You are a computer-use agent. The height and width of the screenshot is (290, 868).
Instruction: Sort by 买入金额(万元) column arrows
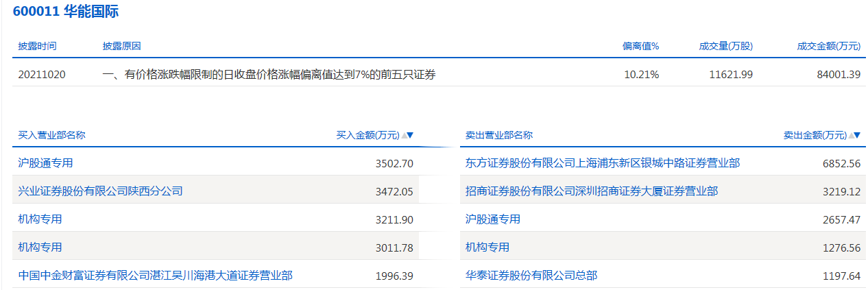point(407,136)
